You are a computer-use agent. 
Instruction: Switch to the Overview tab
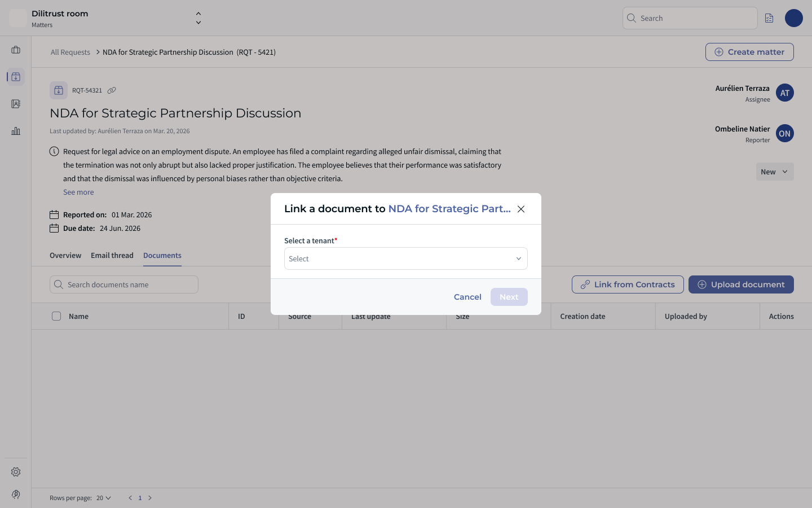[65, 255]
